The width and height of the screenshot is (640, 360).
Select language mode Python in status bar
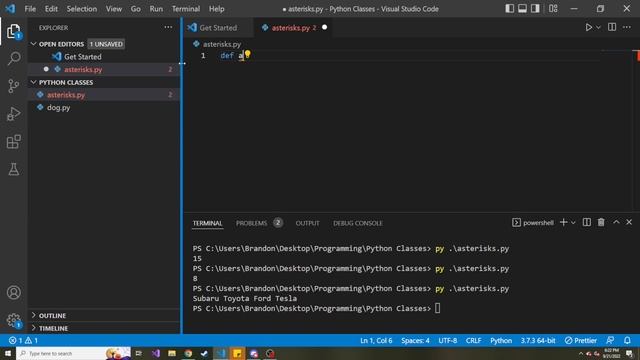pos(501,340)
